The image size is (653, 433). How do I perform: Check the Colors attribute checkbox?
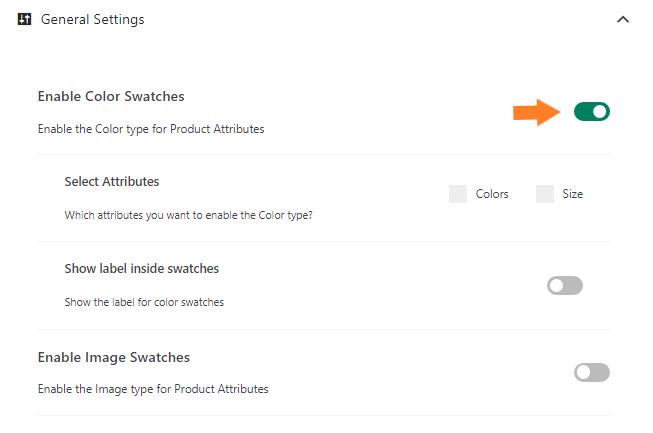[458, 194]
